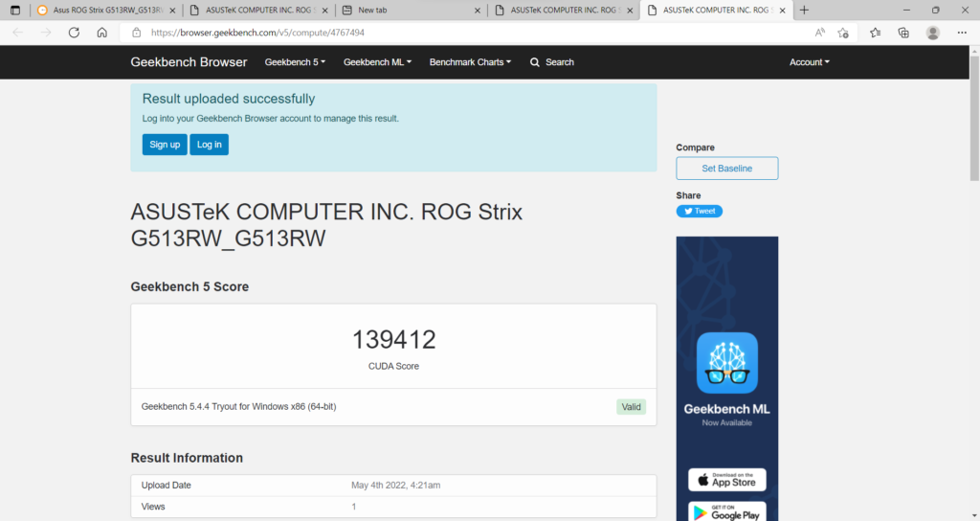This screenshot has width=980, height=521.
Task: Close the New tab tab
Action: pos(478,11)
